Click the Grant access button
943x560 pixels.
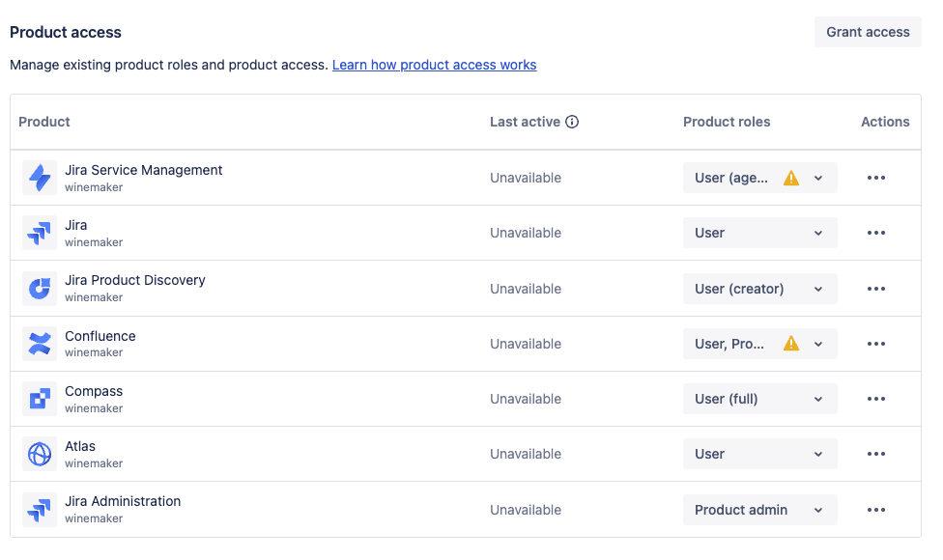point(867,32)
